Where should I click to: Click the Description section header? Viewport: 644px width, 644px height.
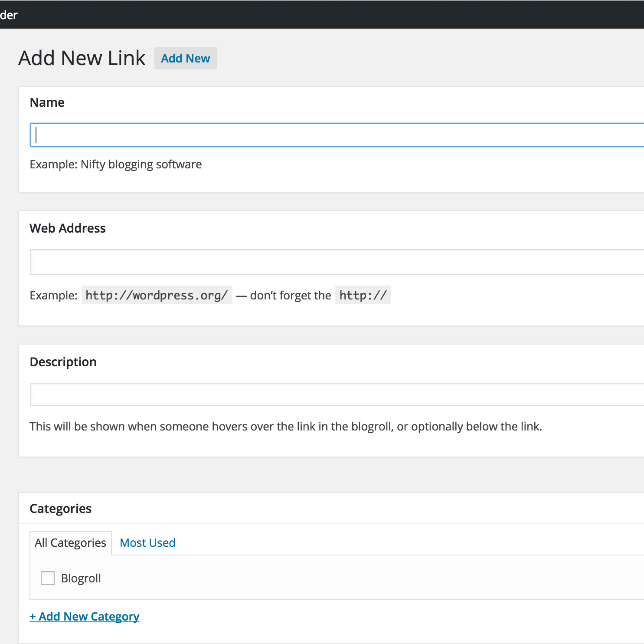63,362
